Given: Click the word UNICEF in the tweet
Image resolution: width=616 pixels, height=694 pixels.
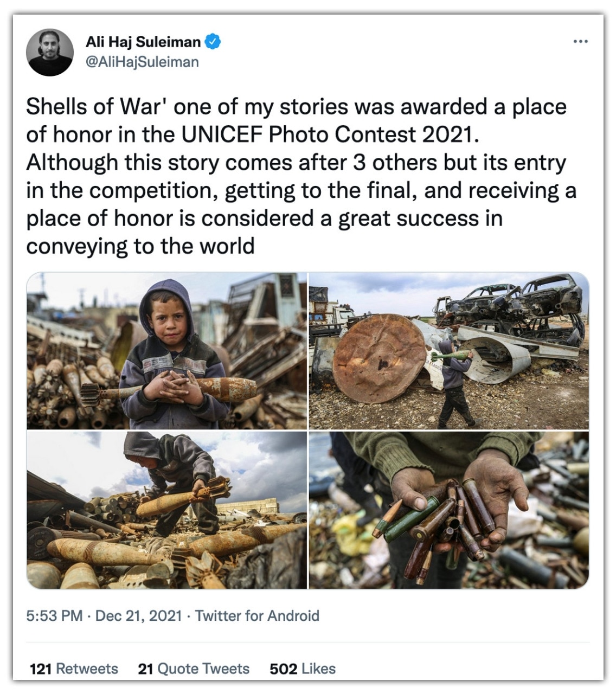Looking at the screenshot, I should pyautogui.click(x=222, y=135).
